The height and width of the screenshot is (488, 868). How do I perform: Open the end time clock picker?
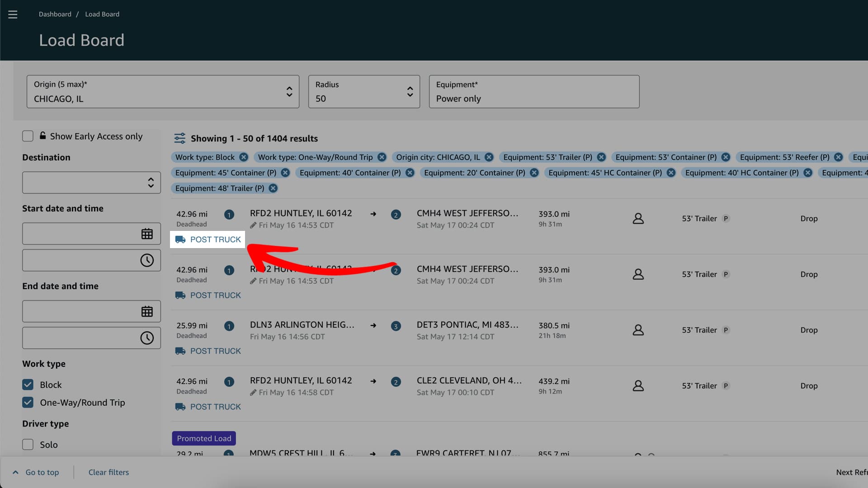pyautogui.click(x=147, y=338)
